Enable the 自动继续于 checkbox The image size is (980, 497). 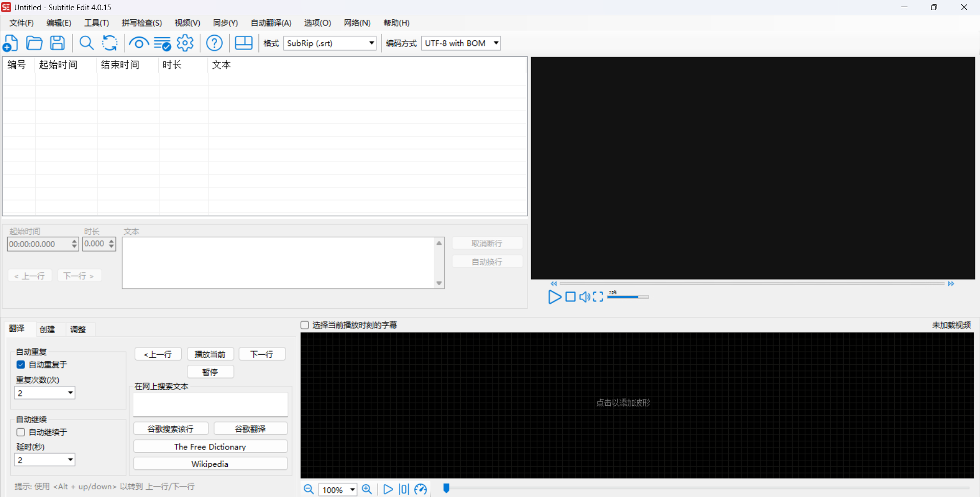coord(21,432)
